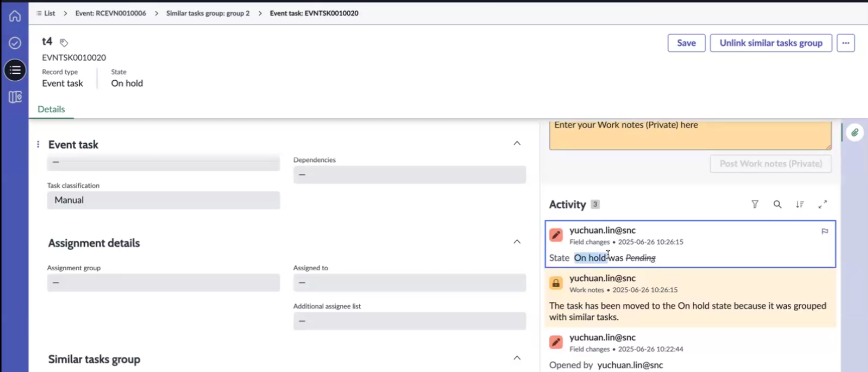Click pencil icon of 10:26:15 field change
868x372 pixels.
(556, 235)
